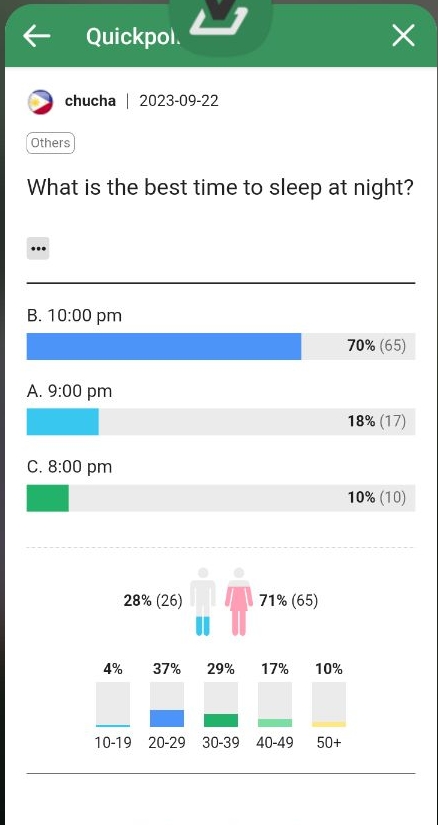
Task: Select the A. 9:00 pm result bar
Action: click(221, 421)
